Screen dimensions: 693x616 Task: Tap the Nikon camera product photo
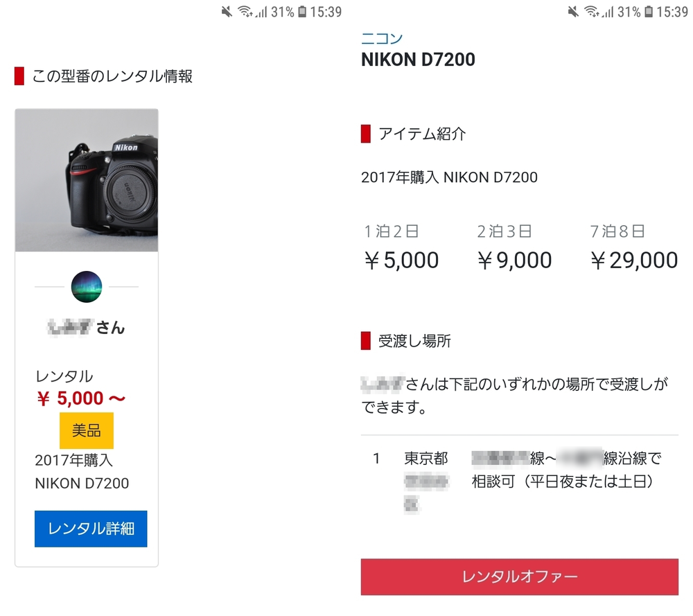pyautogui.click(x=87, y=181)
